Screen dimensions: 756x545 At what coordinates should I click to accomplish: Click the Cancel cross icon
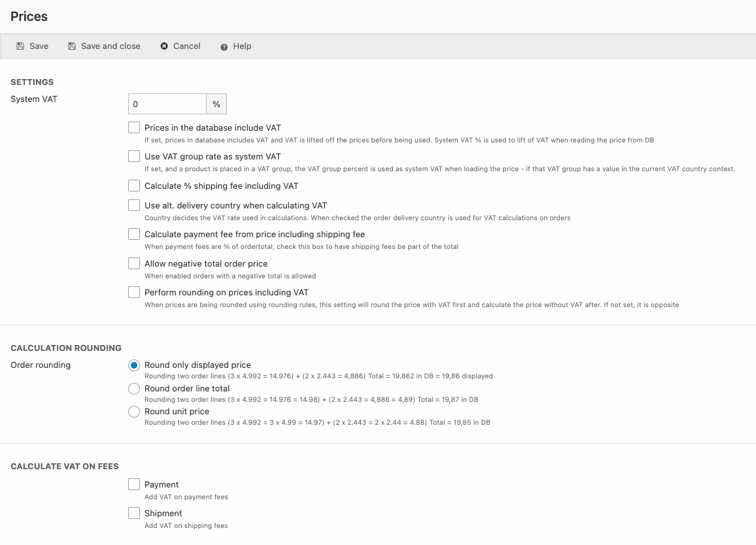pyautogui.click(x=164, y=46)
